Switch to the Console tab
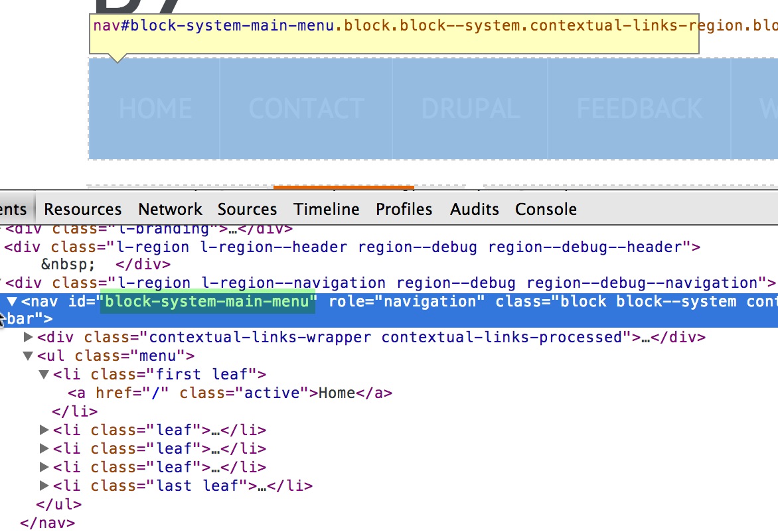The width and height of the screenshot is (778, 532). [545, 209]
